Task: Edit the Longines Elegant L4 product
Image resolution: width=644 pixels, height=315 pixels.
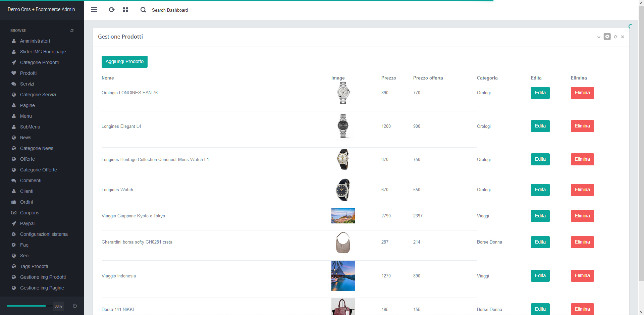Action: click(x=540, y=126)
